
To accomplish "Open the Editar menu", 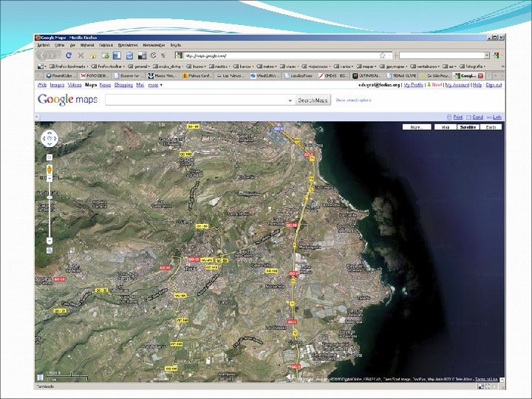I will pos(60,45).
